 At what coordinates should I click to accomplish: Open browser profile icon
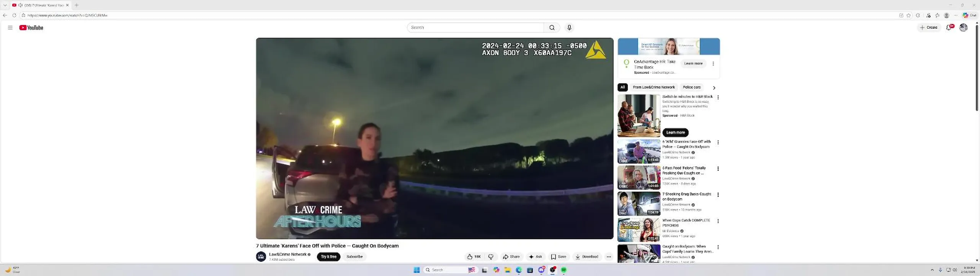tap(947, 15)
